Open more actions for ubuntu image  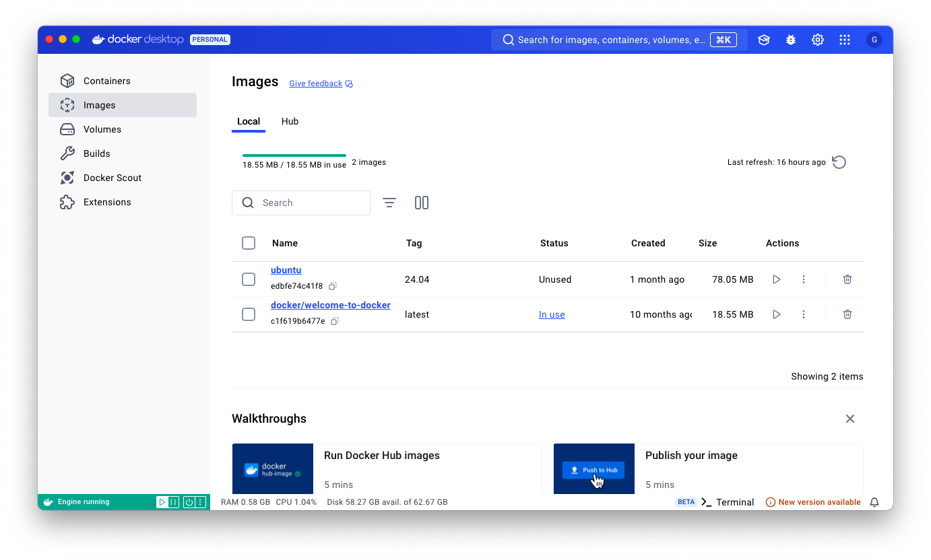pyautogui.click(x=804, y=279)
